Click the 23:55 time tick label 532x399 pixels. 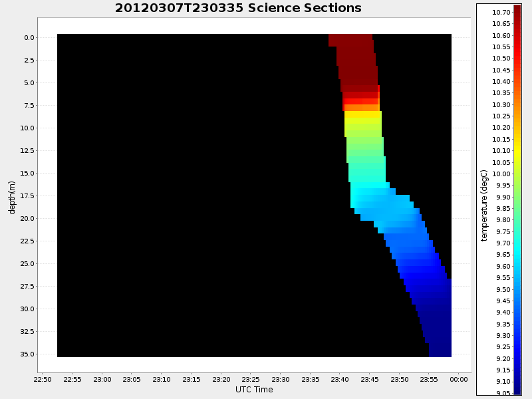pyautogui.click(x=429, y=379)
